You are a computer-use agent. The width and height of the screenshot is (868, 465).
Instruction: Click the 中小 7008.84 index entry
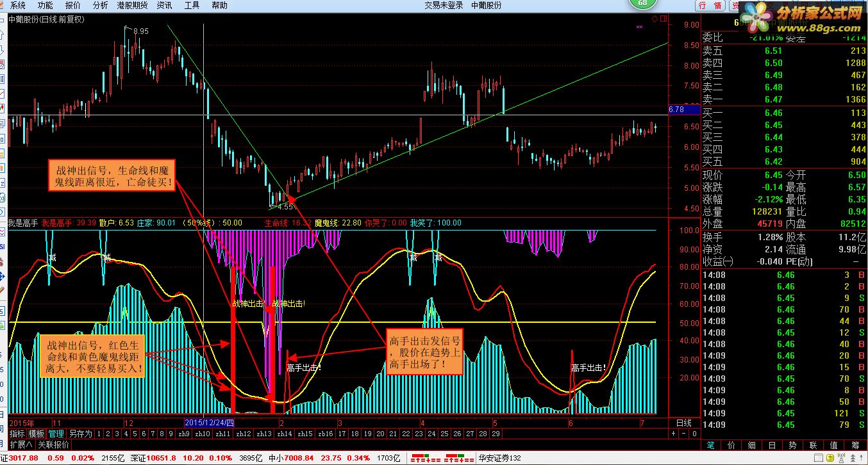pyautogui.click(x=290, y=458)
